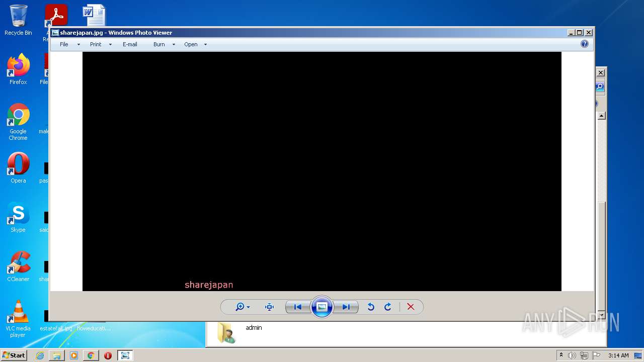Image resolution: width=644 pixels, height=362 pixels.
Task: Open Chrome from the taskbar
Action: pos(91,355)
